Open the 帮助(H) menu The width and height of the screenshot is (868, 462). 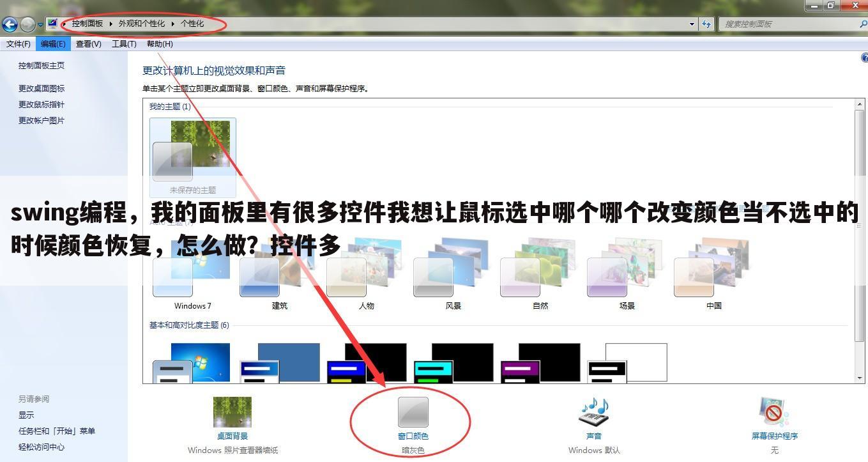(x=160, y=44)
